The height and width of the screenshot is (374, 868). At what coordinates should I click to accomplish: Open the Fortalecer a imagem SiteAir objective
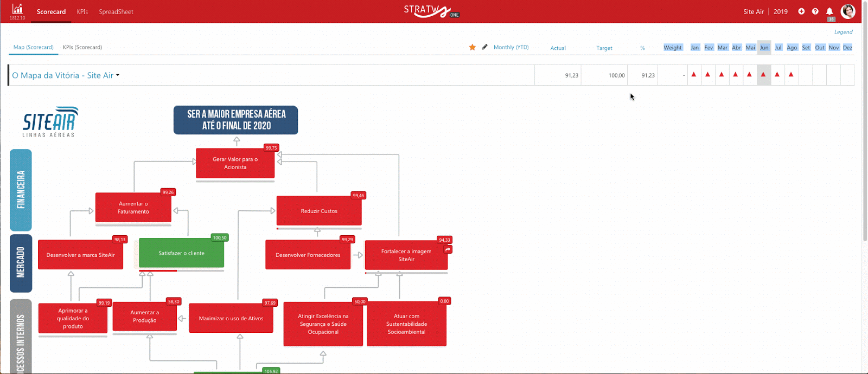tap(406, 255)
